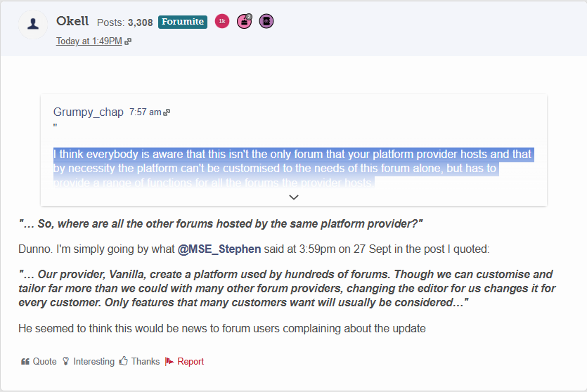Click the link icon next to 7:57 am
The width and height of the screenshot is (587, 392).
[167, 112]
